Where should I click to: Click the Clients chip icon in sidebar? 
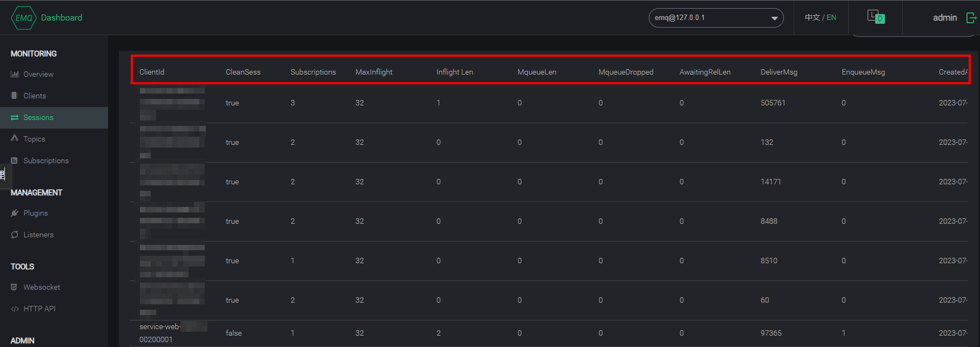15,96
